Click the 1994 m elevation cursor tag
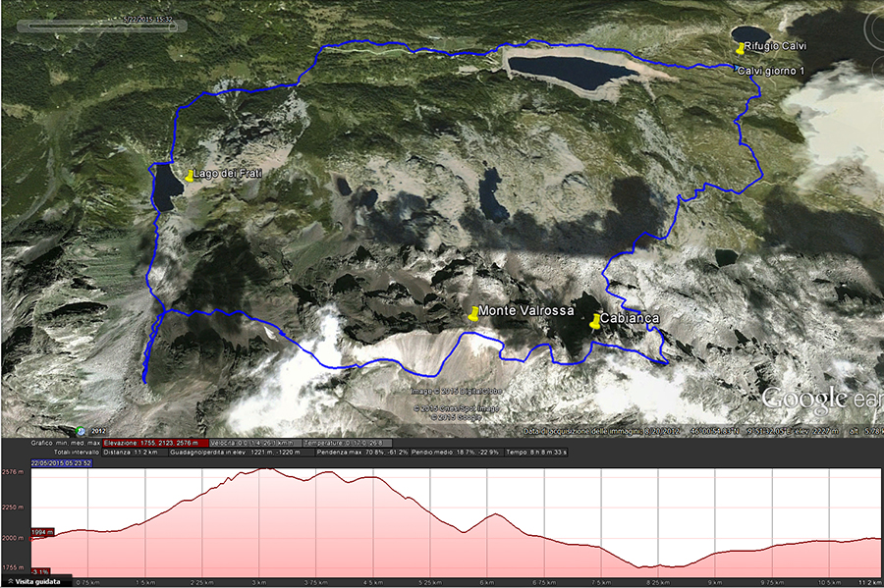The image size is (884, 588). click(x=42, y=532)
